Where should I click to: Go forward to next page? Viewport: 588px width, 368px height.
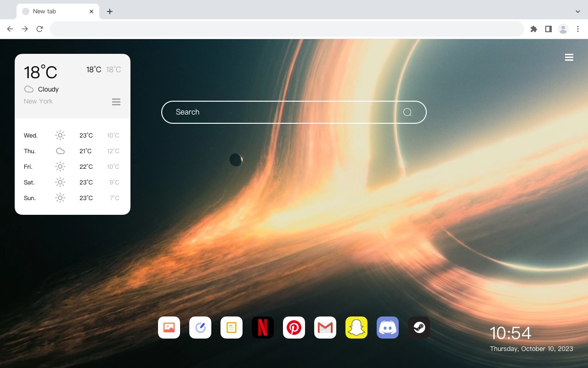25,29
